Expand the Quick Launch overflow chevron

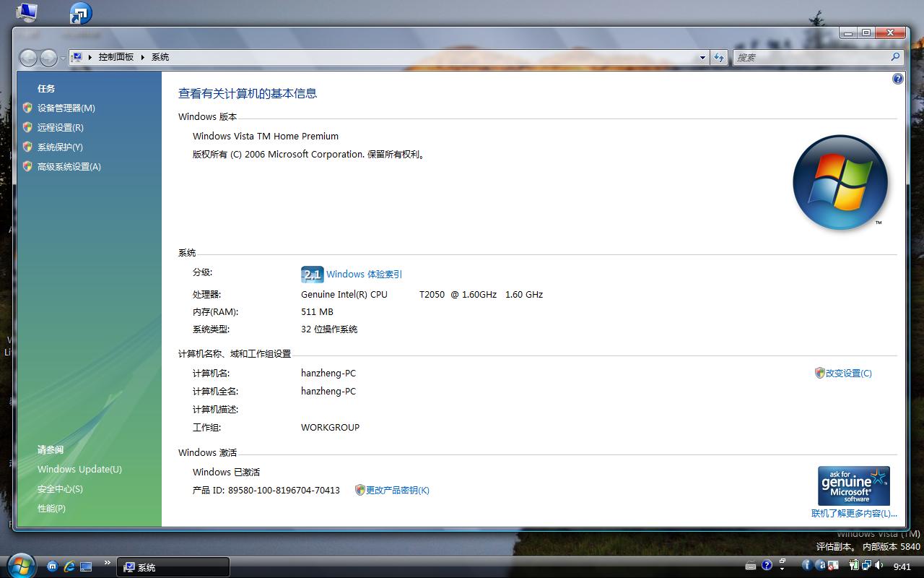tap(108, 562)
